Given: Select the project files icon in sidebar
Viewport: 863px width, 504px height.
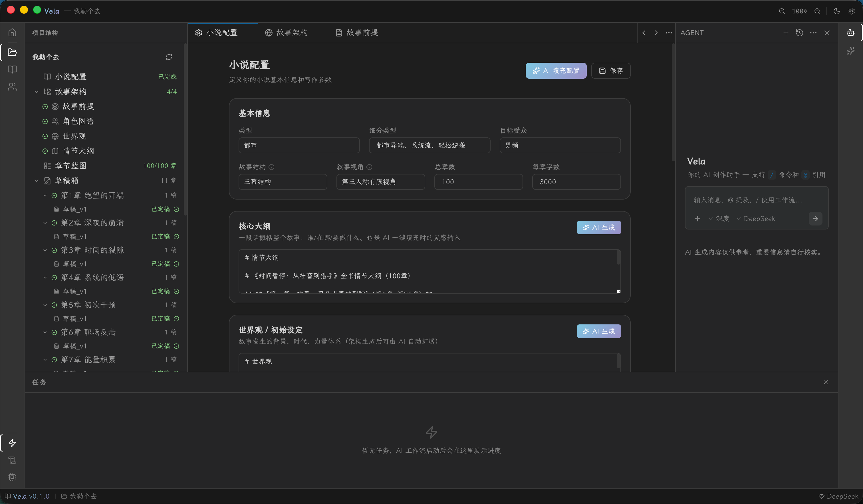Looking at the screenshot, I should pyautogui.click(x=12, y=52).
